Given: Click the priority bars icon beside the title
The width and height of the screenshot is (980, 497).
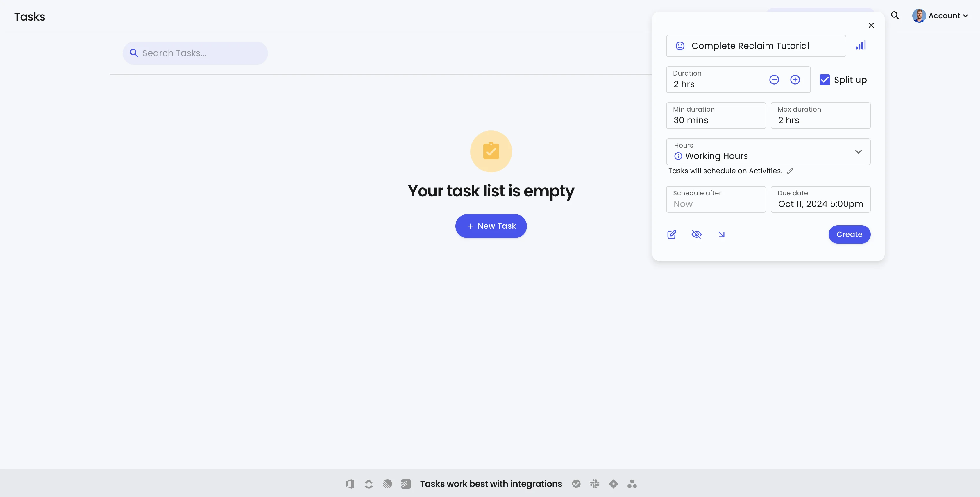Looking at the screenshot, I should point(860,46).
